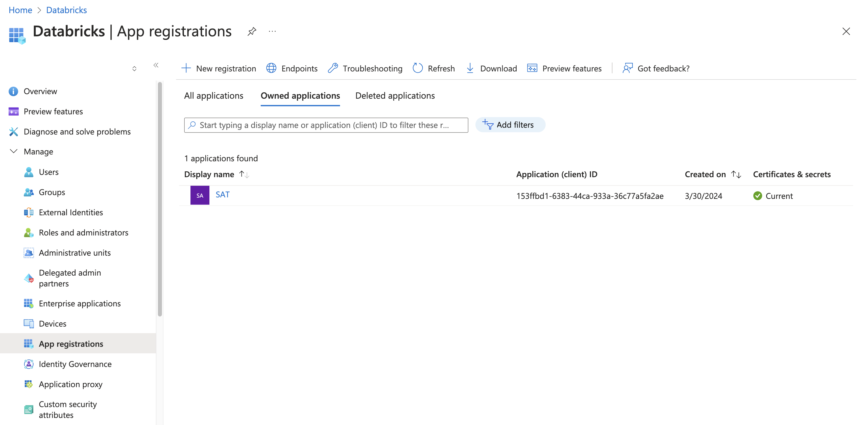Download the applications list
This screenshot has width=868, height=425.
(x=491, y=69)
